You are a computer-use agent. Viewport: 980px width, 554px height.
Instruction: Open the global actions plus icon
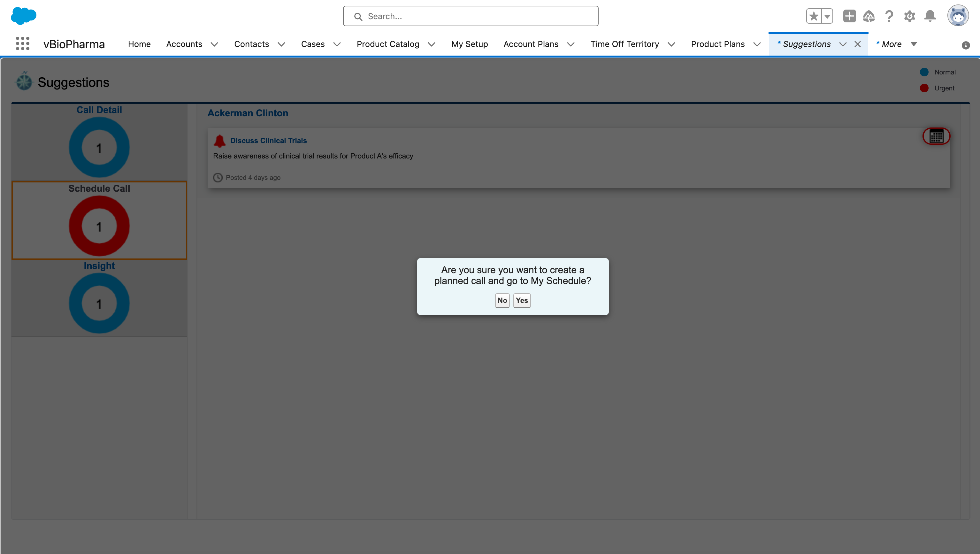(849, 16)
